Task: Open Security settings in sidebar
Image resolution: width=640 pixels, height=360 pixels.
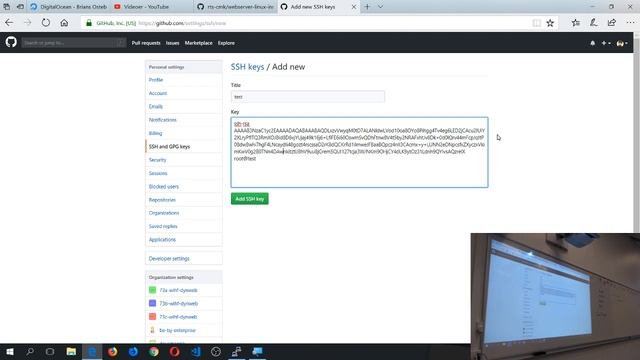Action: point(157,160)
